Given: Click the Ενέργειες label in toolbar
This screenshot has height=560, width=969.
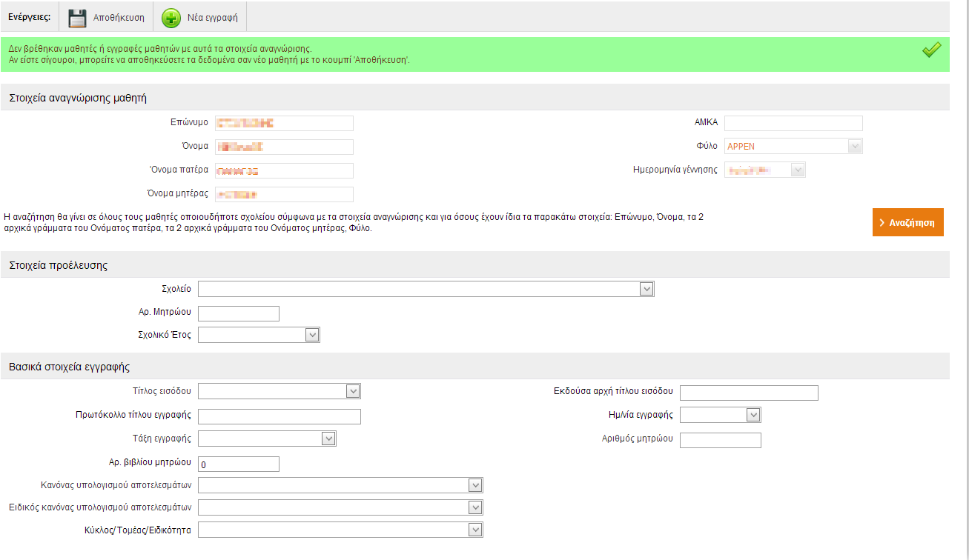Looking at the screenshot, I should pyautogui.click(x=29, y=17).
